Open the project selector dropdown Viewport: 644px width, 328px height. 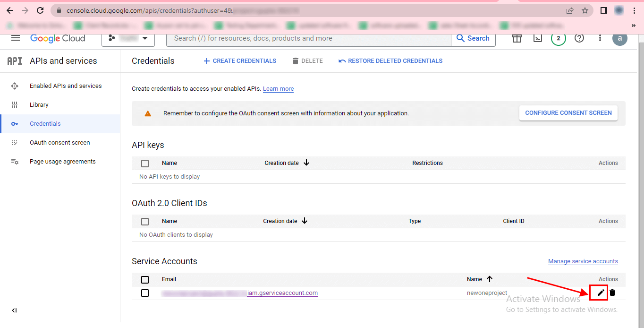tap(128, 38)
